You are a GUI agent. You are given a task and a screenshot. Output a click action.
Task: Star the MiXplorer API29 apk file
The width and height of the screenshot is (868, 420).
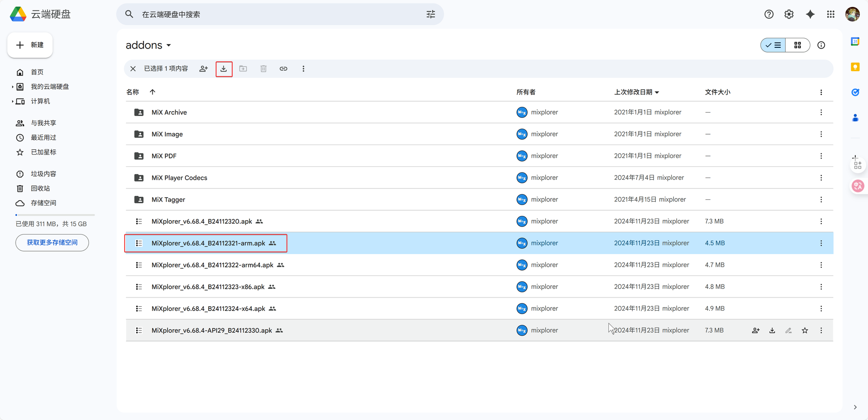[x=805, y=331]
